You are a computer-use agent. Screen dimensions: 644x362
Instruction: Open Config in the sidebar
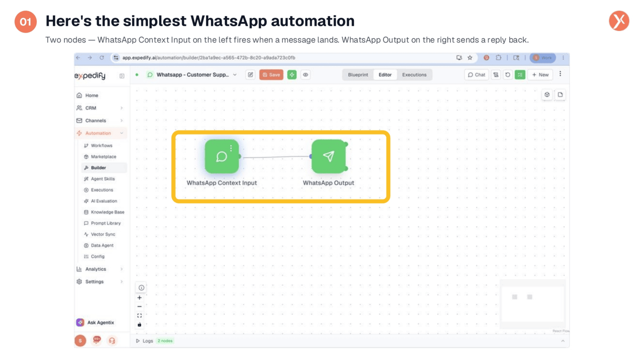97,256
